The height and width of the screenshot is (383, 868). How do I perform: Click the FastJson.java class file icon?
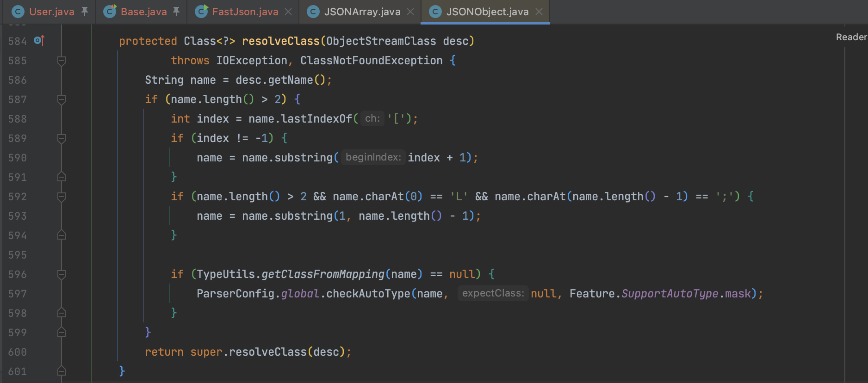pyautogui.click(x=201, y=12)
